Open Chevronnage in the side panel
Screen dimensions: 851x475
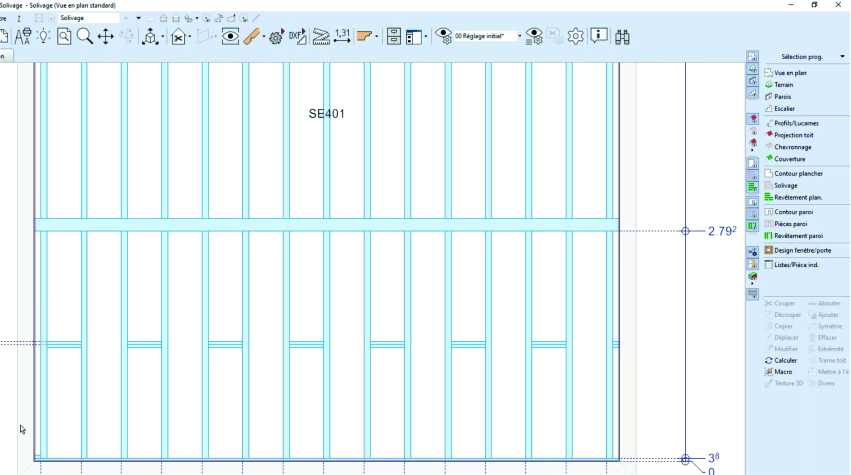coord(792,147)
